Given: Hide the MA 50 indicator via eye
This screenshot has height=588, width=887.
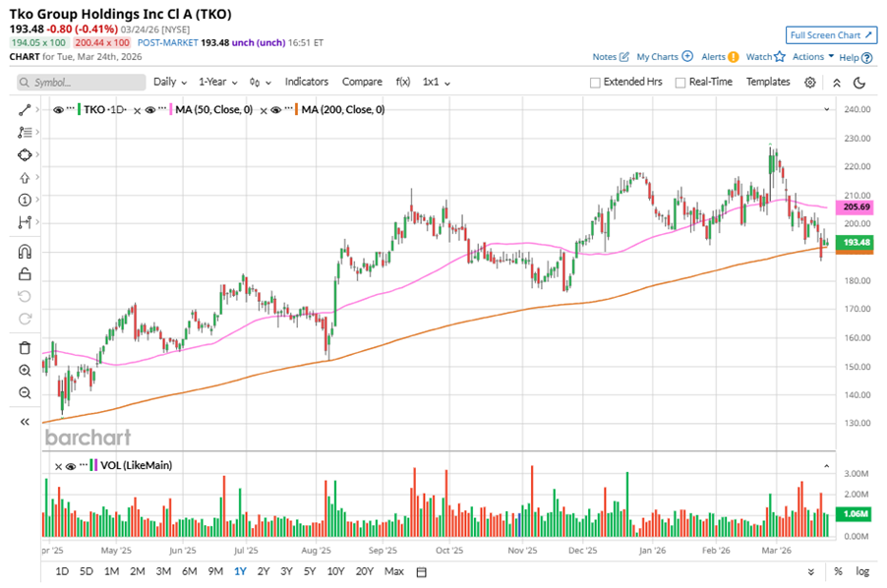Looking at the screenshot, I should click(x=149, y=109).
